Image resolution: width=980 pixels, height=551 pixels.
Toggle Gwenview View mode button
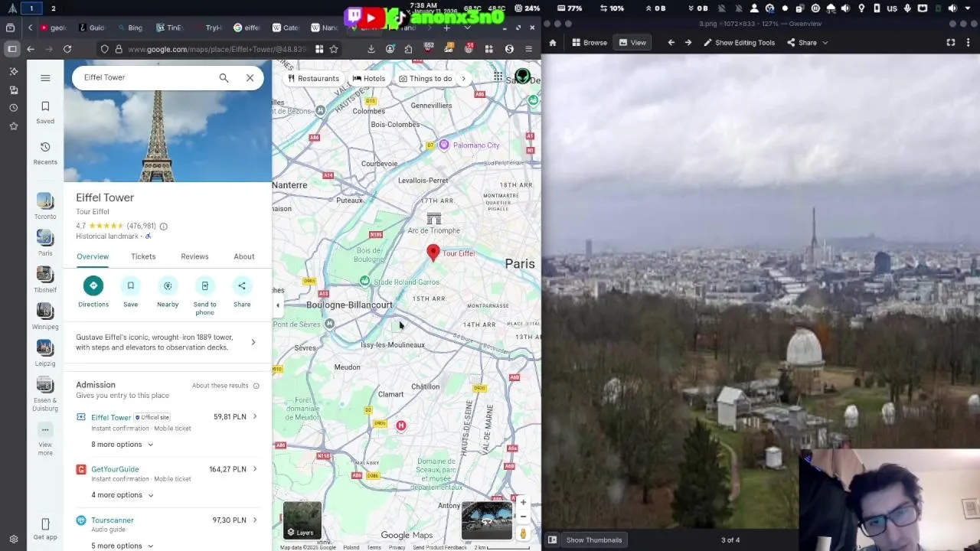pos(632,43)
